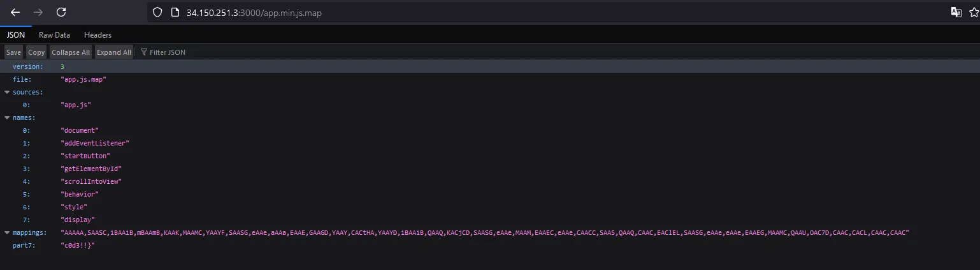Image resolution: width=980 pixels, height=270 pixels.
Task: Click Expand All button
Action: click(x=114, y=52)
